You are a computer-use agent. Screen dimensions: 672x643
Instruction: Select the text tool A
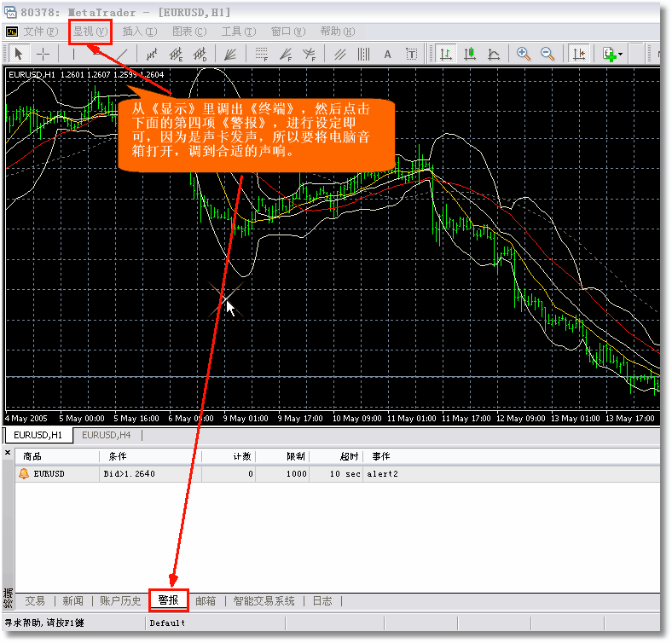coord(387,54)
